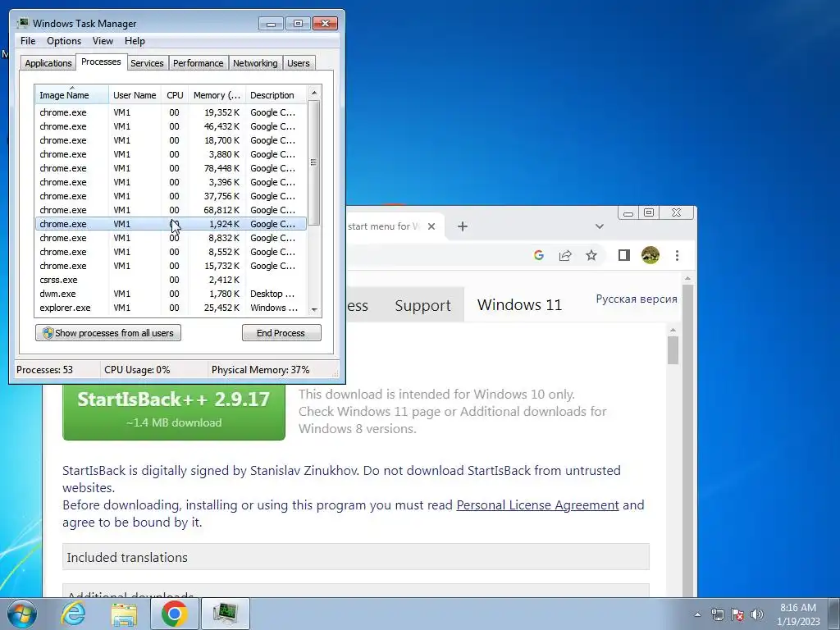Launch Internet Explorer from taskbar
This screenshot has width=840, height=630.
[x=73, y=614]
